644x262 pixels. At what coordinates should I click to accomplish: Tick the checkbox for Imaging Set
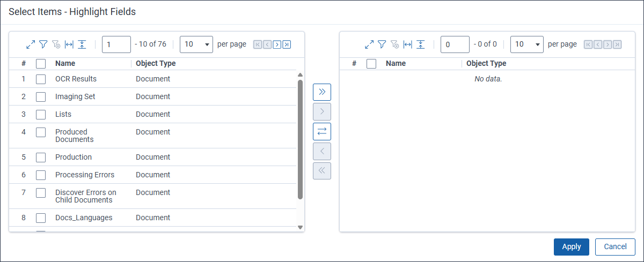tap(41, 97)
